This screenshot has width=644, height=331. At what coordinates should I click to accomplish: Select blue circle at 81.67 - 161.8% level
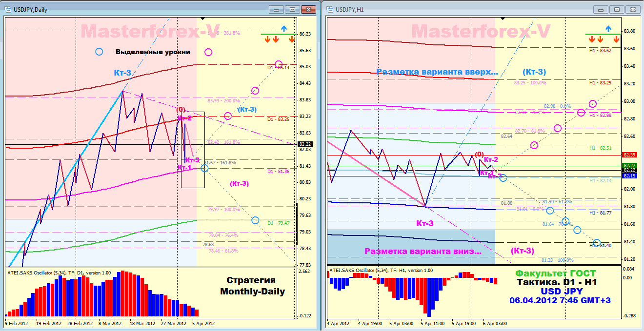(204, 168)
